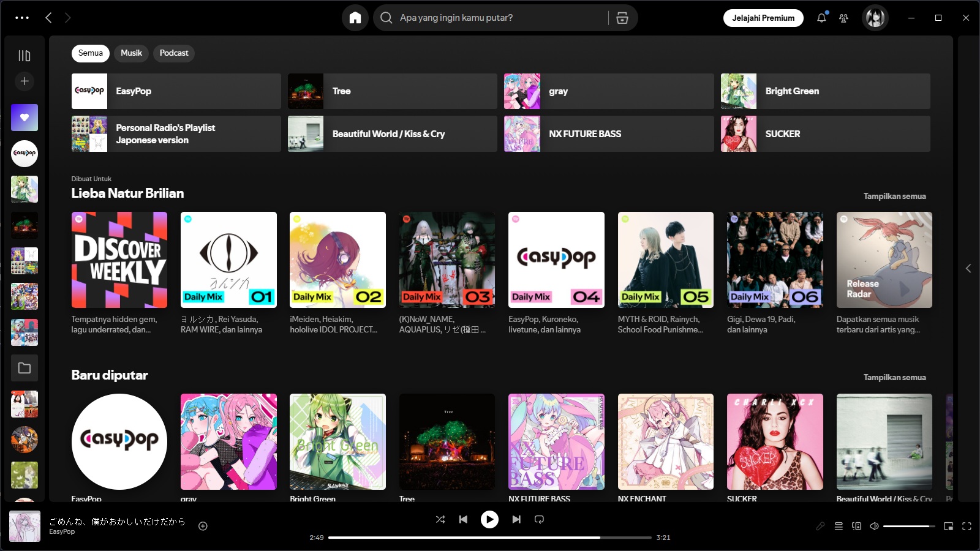Open the profile avatar menu
The width and height of the screenshot is (980, 551).
[875, 18]
